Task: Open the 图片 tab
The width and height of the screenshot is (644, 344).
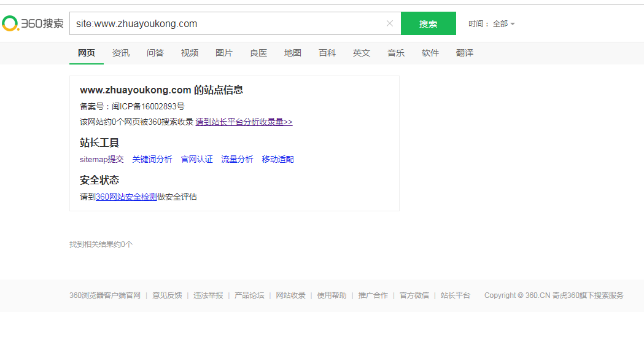Action: 224,53
